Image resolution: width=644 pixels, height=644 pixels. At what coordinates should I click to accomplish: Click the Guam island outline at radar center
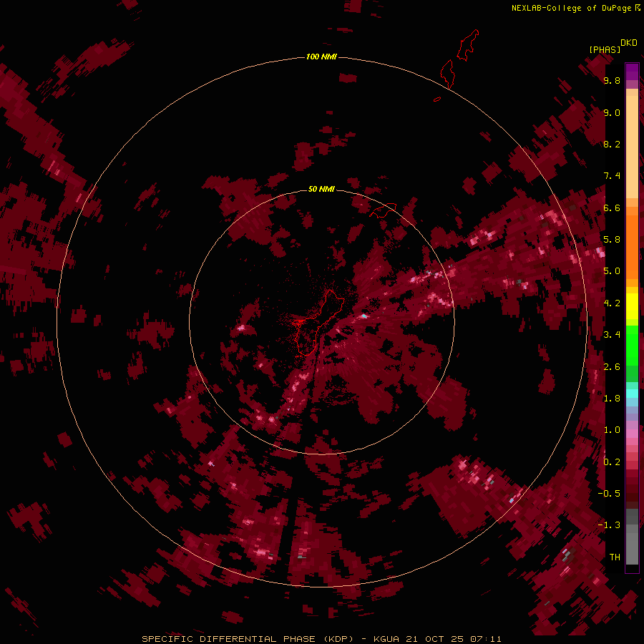click(317, 323)
